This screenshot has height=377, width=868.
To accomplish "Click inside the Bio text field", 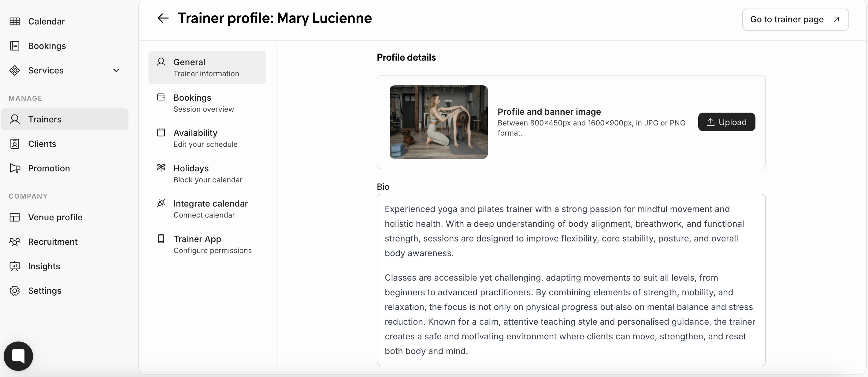I will pyautogui.click(x=571, y=280).
